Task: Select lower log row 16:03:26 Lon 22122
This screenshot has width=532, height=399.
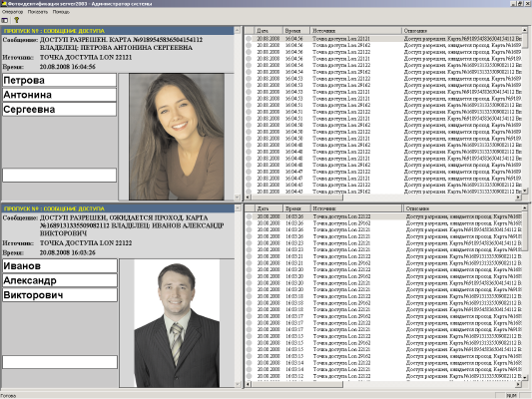Action: click(383, 216)
